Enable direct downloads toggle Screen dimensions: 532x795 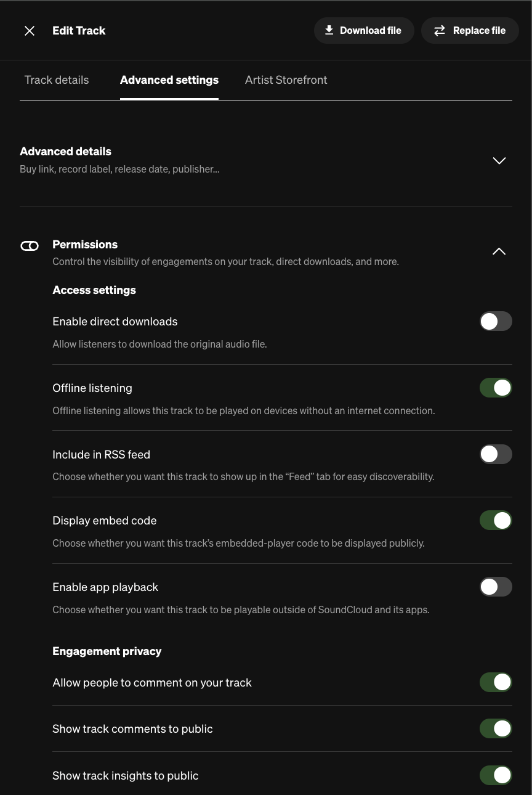click(x=496, y=321)
